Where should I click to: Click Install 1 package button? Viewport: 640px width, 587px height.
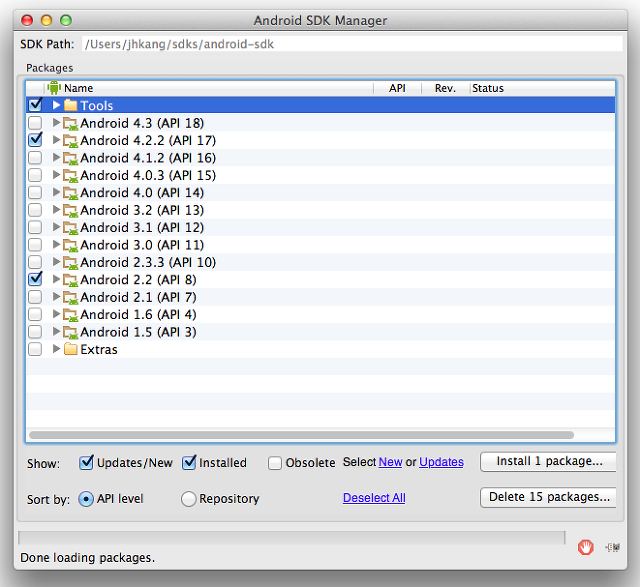(549, 461)
